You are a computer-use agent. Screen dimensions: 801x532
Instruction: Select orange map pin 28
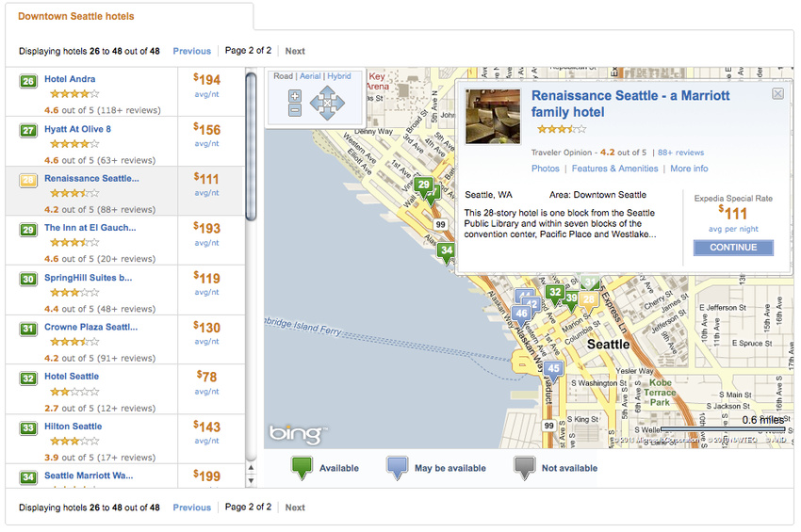tap(589, 301)
